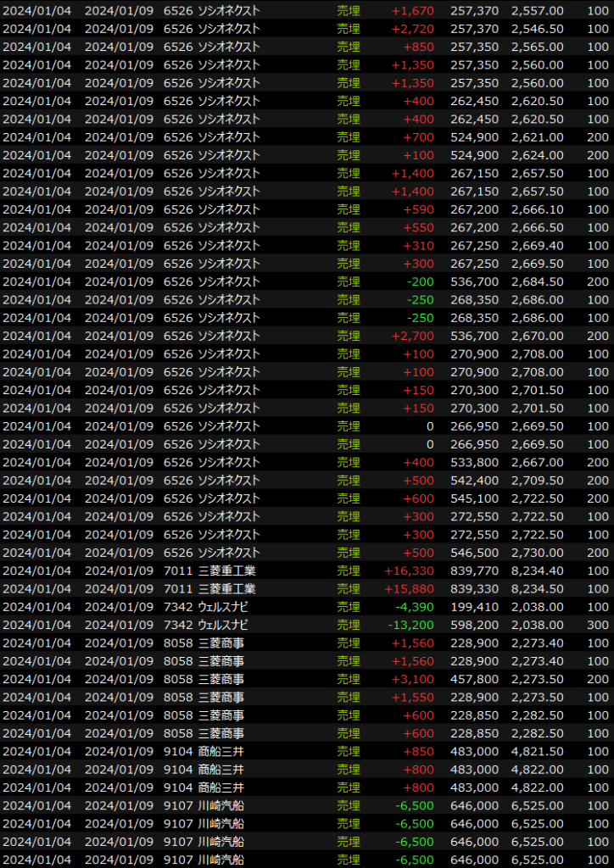The image size is (614, 868).
Task: Select the amount 199,410 cell
Action: (476, 607)
